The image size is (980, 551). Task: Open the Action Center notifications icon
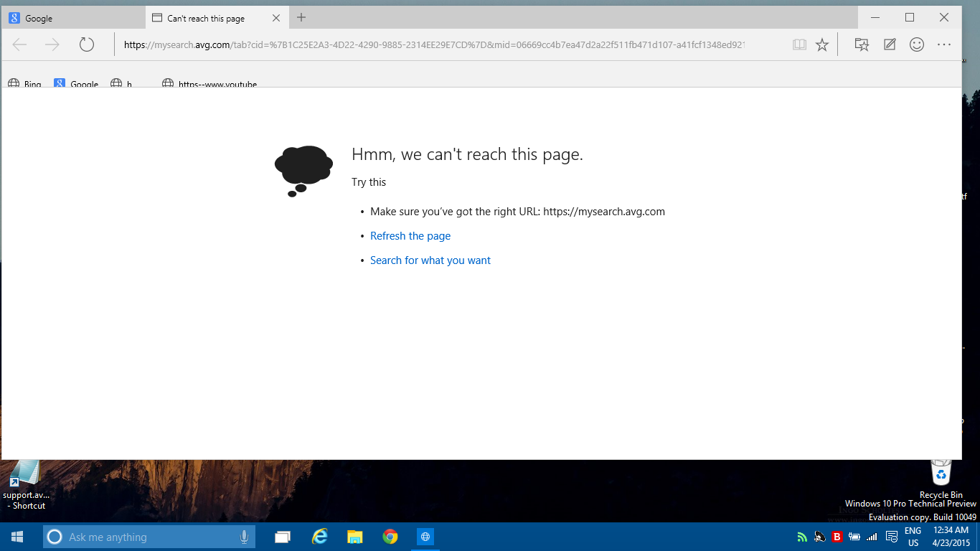pos(891,537)
